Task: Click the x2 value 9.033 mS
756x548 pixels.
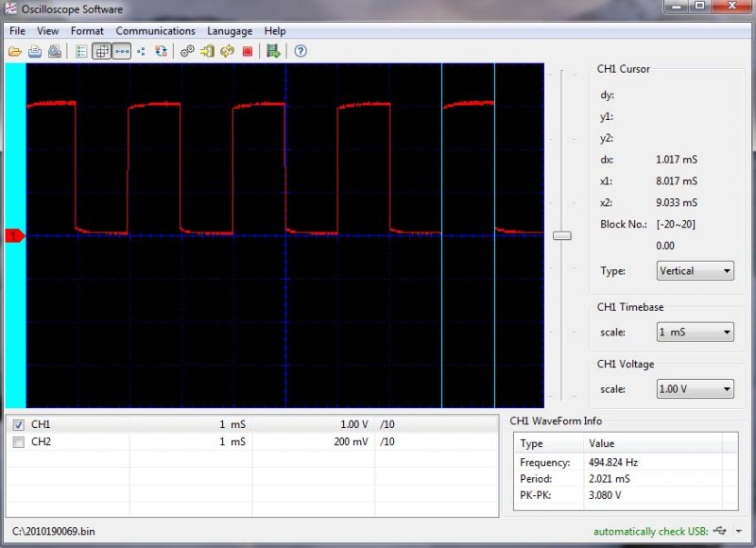Action: coord(677,202)
